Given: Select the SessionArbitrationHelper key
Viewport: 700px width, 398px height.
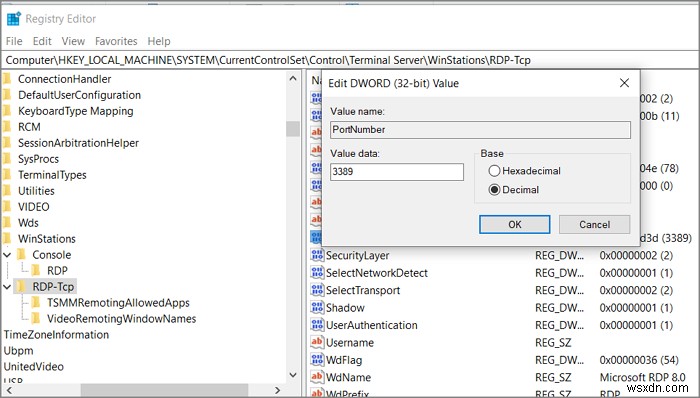Looking at the screenshot, I should point(79,143).
